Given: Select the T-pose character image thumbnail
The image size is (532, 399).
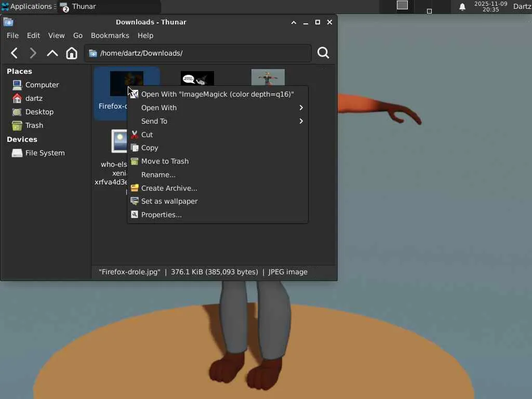Looking at the screenshot, I should (x=268, y=77).
